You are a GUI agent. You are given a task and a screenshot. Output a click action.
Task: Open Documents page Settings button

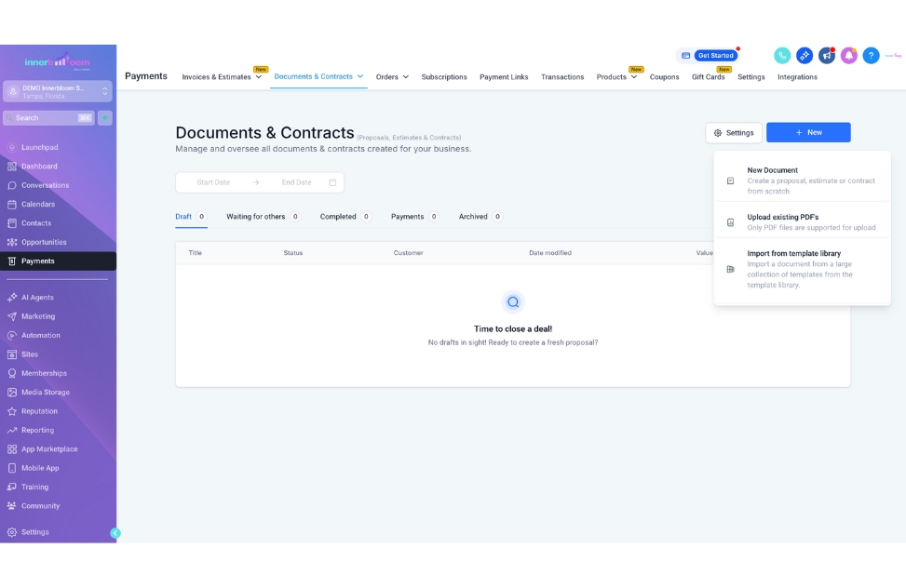point(733,133)
